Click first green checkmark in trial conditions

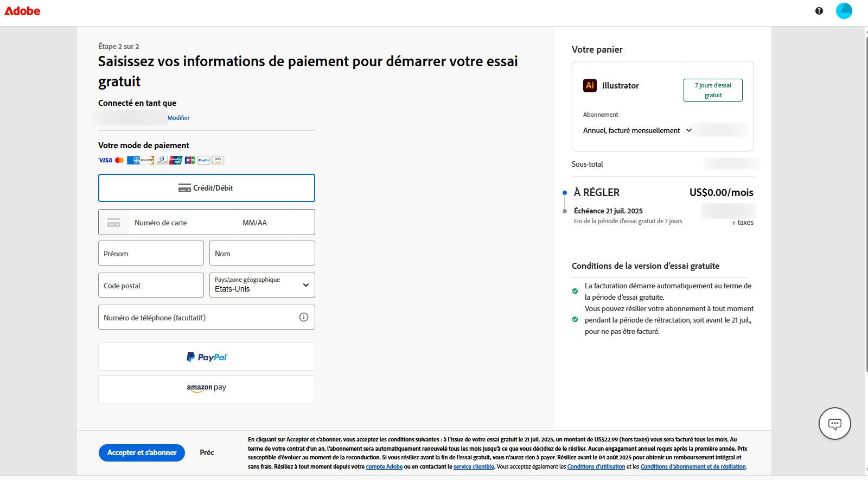575,291
